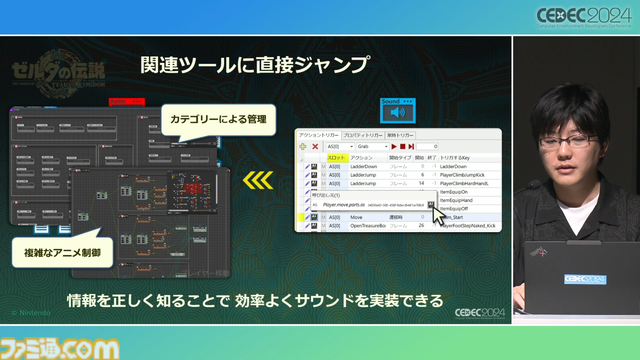Screen dimensions: 640x360
Task: Sort by the 終了 column header
Action: click(432, 158)
